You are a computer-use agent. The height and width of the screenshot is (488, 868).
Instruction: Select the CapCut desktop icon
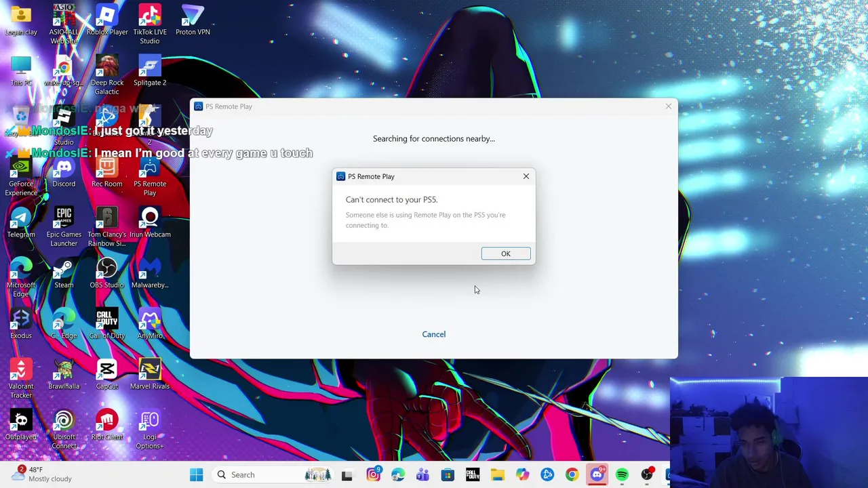107,375
